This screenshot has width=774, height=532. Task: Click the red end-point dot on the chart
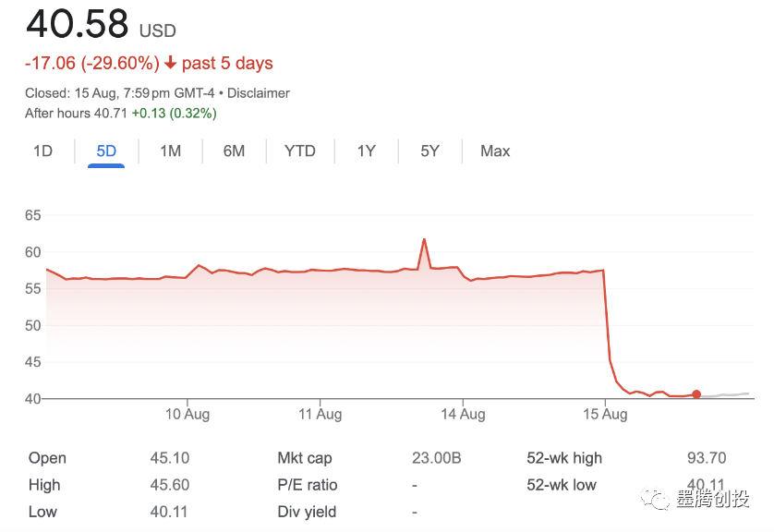tap(695, 394)
